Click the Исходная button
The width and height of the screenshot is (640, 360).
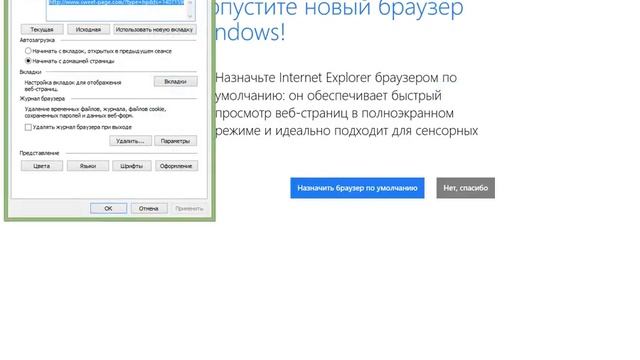[88, 29]
